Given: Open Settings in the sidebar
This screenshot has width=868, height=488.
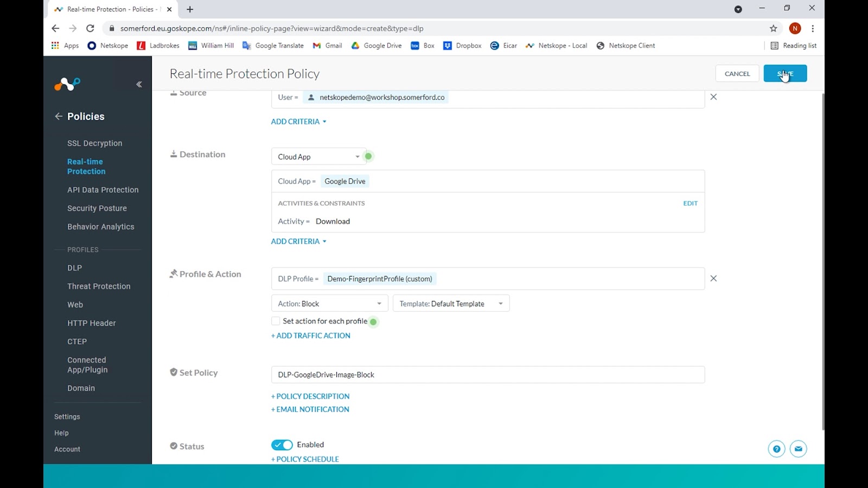Looking at the screenshot, I should coord(67,416).
